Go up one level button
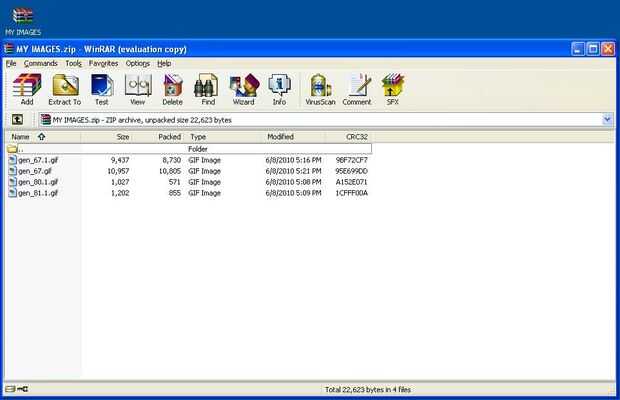 point(17,119)
